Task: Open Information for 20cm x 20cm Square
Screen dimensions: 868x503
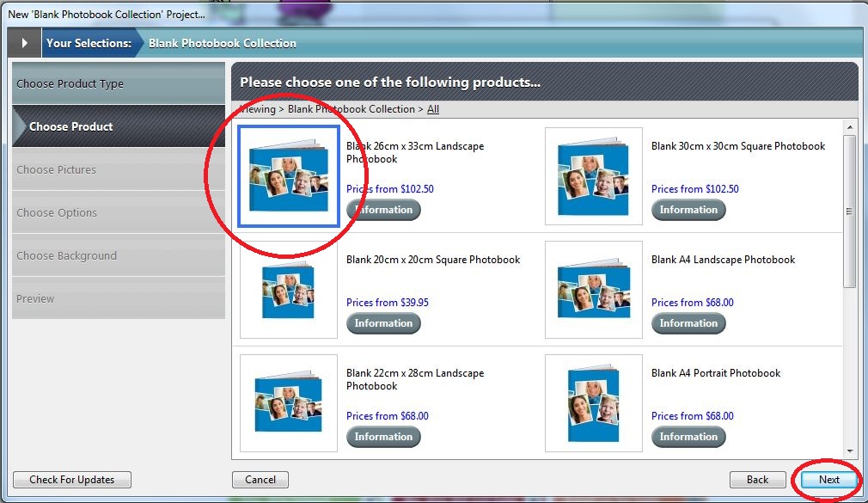Action: (x=383, y=323)
